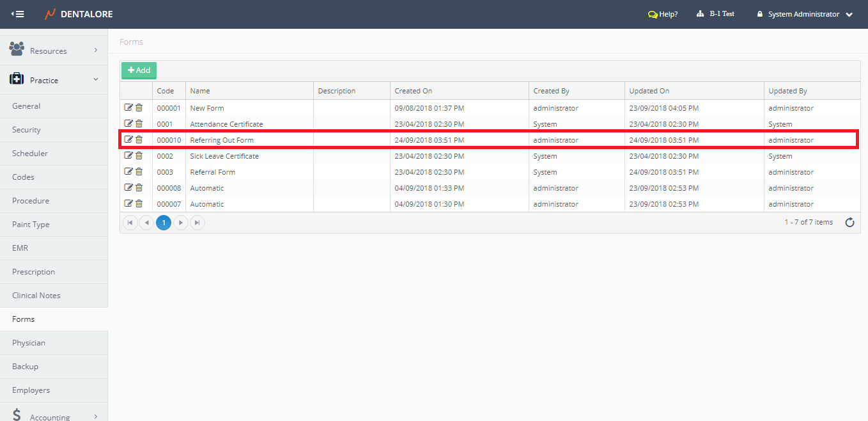Collapse sidebar using hamburger menu icon

click(x=18, y=14)
